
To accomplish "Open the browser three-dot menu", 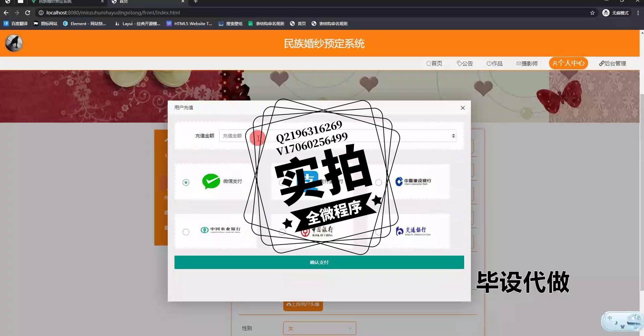I will 638,13.
